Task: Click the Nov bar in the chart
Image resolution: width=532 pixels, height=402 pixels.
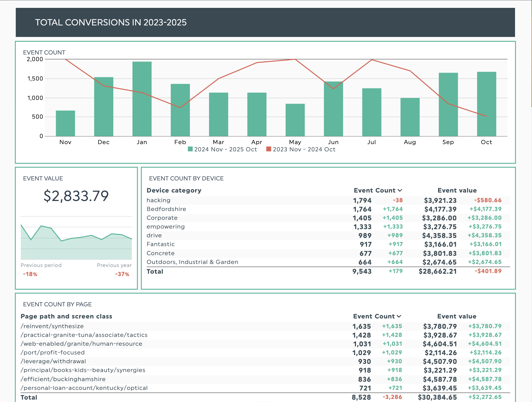Action: [x=65, y=123]
